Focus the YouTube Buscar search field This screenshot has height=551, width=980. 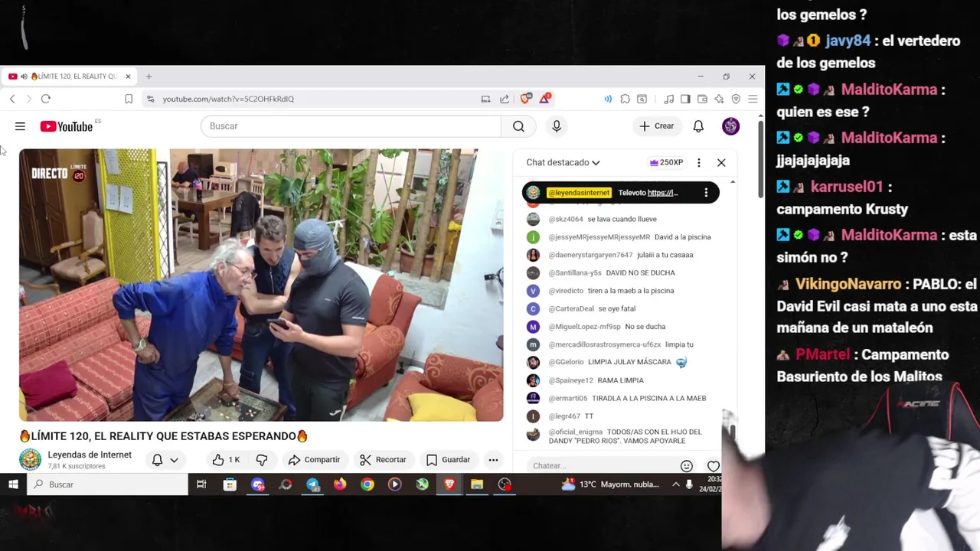(351, 126)
